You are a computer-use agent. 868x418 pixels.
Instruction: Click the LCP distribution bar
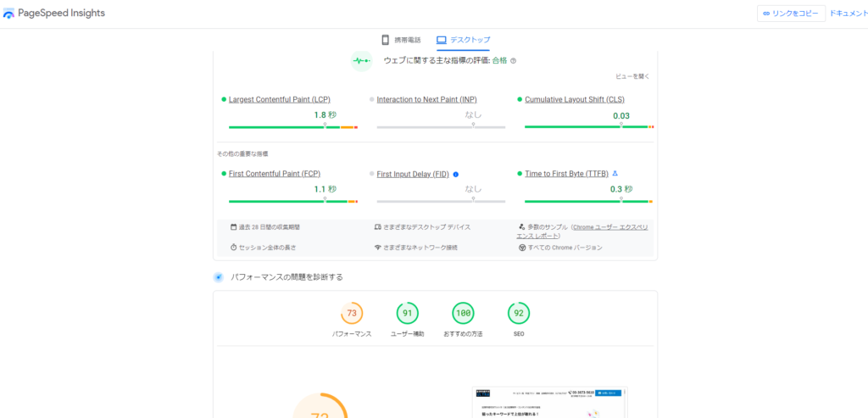point(293,127)
